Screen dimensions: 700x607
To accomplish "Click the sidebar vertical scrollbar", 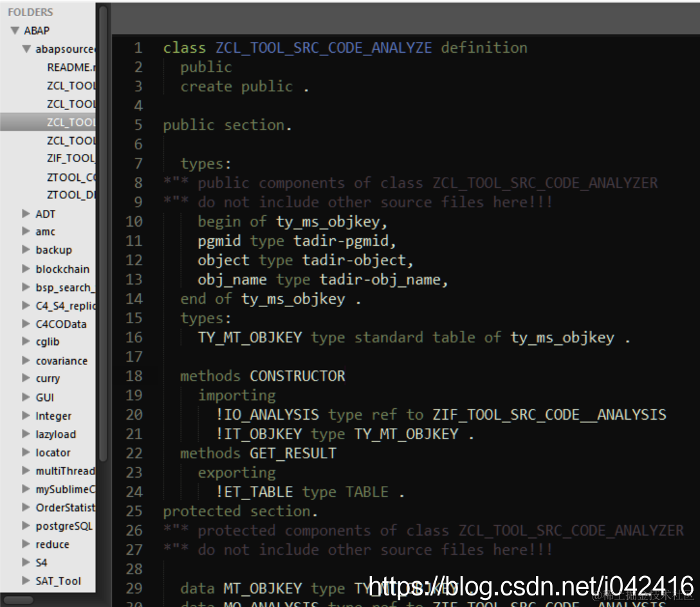I will [x=103, y=232].
